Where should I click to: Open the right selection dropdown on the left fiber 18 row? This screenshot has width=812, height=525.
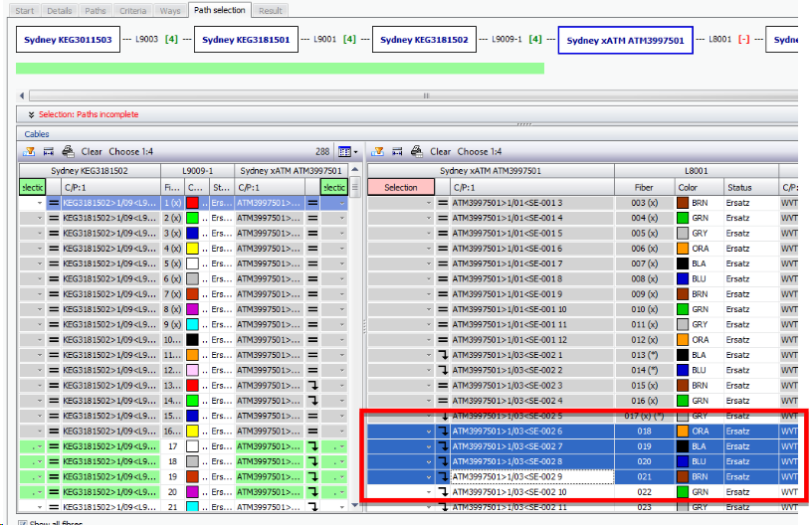[341, 462]
